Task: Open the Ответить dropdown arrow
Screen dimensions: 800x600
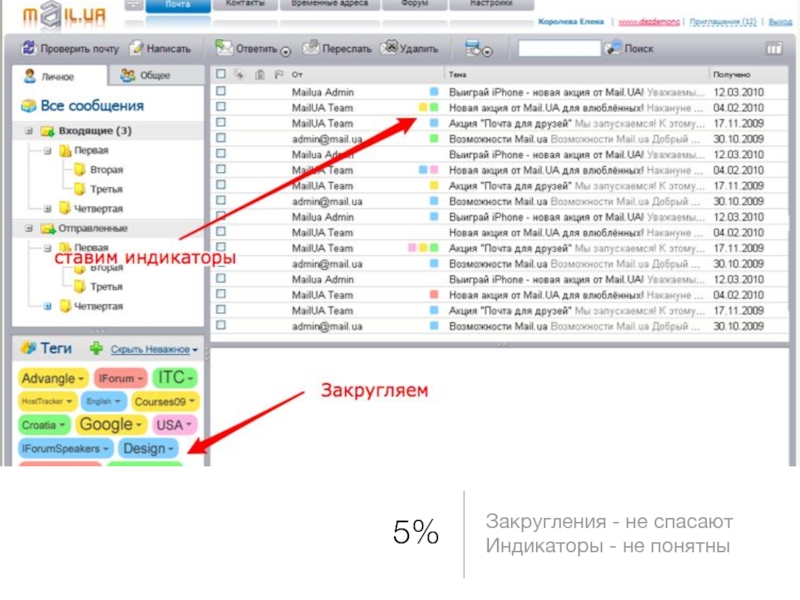Action: (286, 52)
